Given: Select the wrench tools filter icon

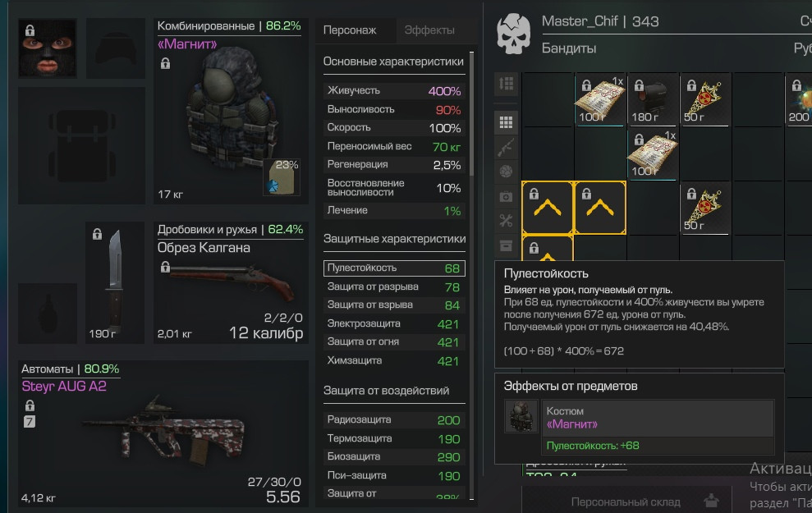Looking at the screenshot, I should (506, 221).
